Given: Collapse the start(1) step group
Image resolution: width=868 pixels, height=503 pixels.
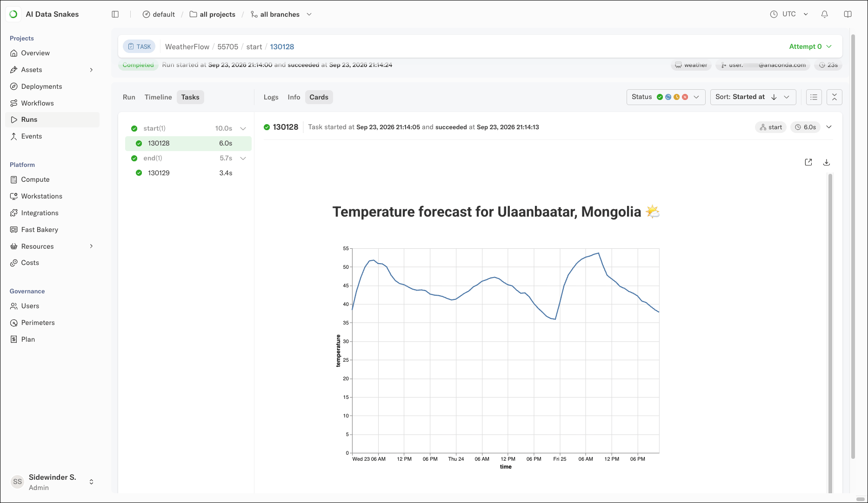Looking at the screenshot, I should 243,128.
